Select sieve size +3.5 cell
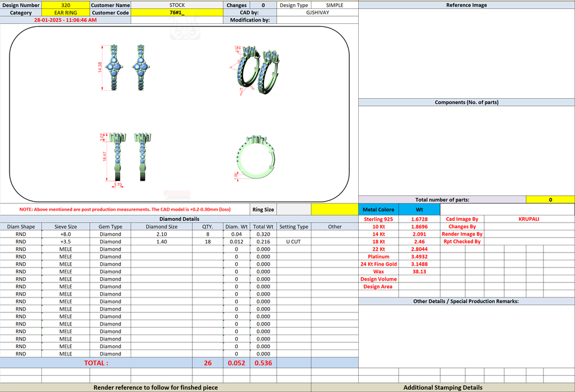Viewport: 575px width, 392px height. 66,242
